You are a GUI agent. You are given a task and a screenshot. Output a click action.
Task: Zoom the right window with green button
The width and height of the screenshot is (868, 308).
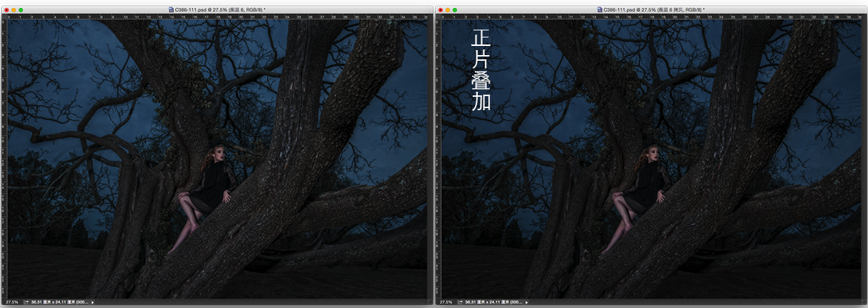[455, 10]
